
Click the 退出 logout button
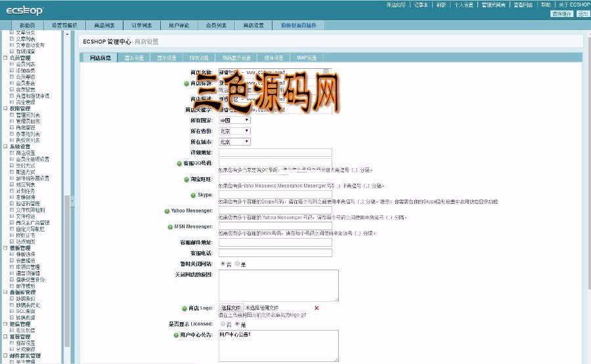[x=582, y=14]
